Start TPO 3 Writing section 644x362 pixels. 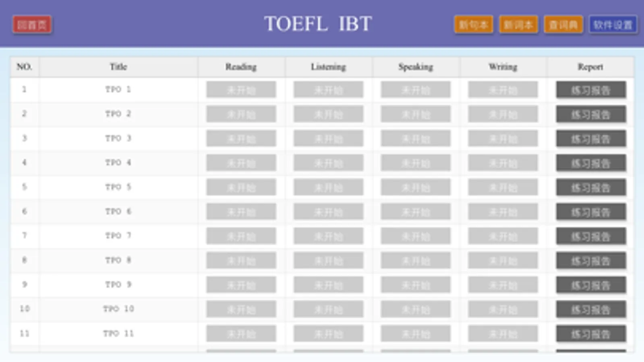503,139
